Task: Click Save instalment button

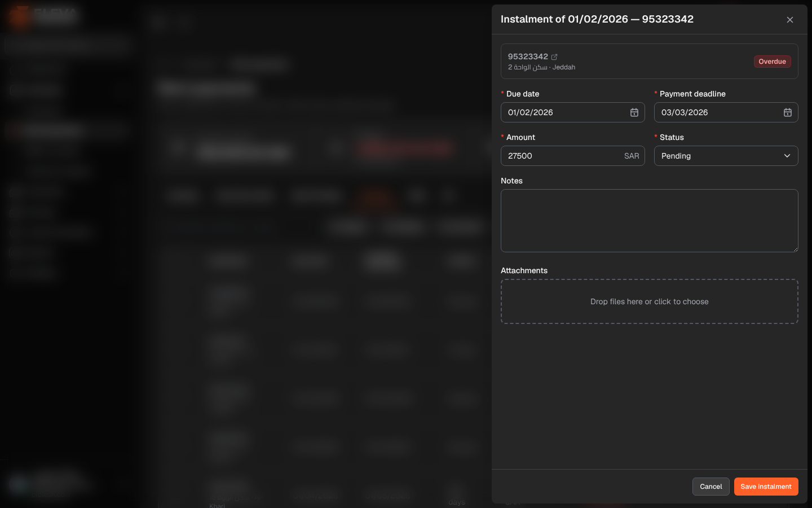Action: click(766, 487)
